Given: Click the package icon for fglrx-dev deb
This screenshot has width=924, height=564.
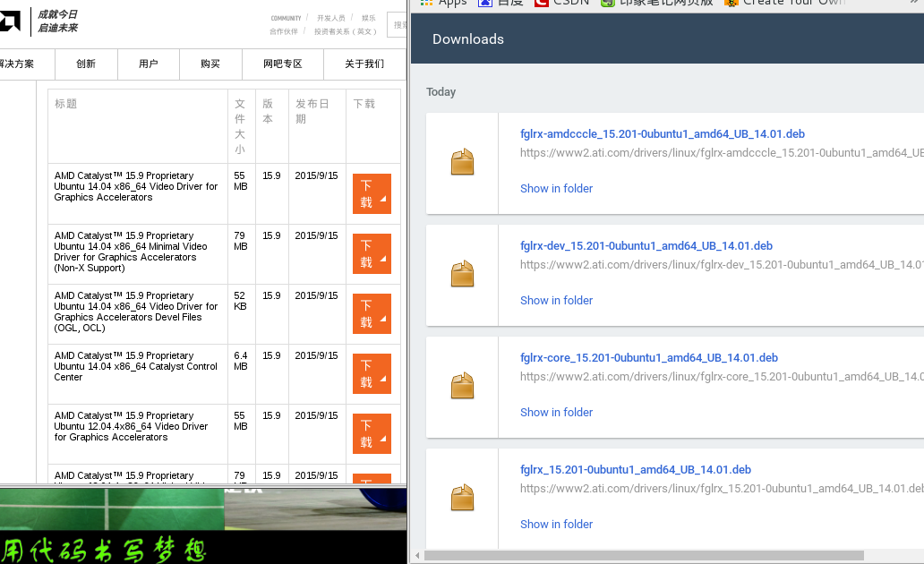Looking at the screenshot, I should point(463,274).
